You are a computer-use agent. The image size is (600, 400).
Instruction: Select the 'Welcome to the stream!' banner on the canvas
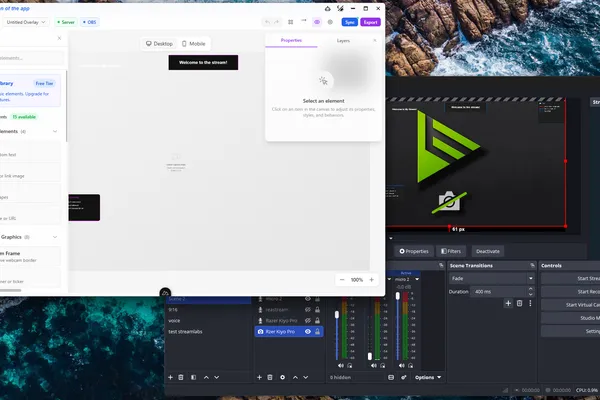tap(203, 62)
